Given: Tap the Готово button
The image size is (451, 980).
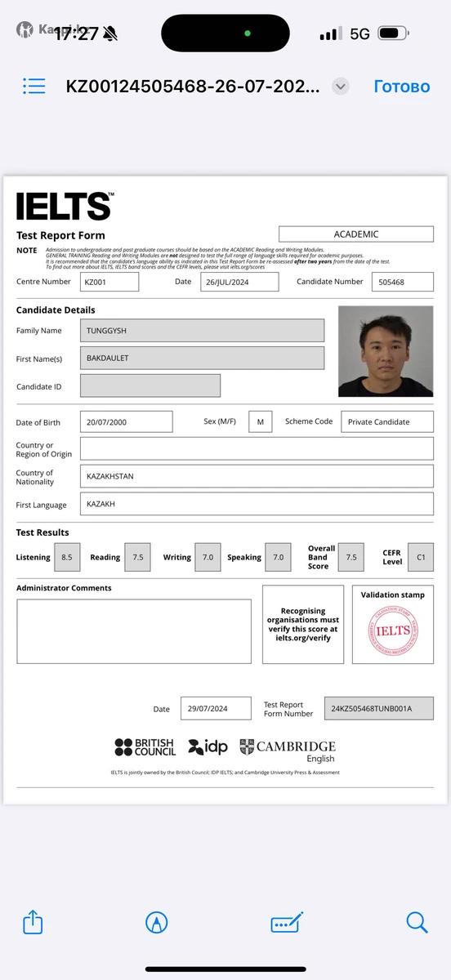Looking at the screenshot, I should pos(402,86).
